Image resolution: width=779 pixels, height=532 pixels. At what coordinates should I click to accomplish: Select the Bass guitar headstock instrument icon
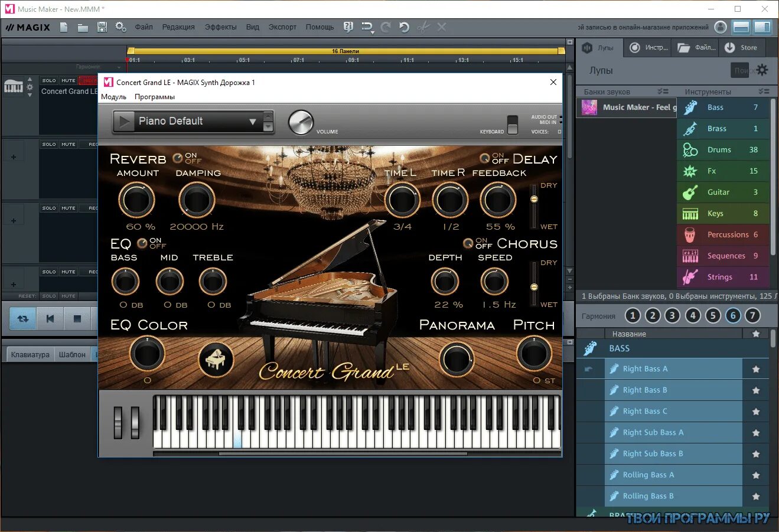pos(690,107)
